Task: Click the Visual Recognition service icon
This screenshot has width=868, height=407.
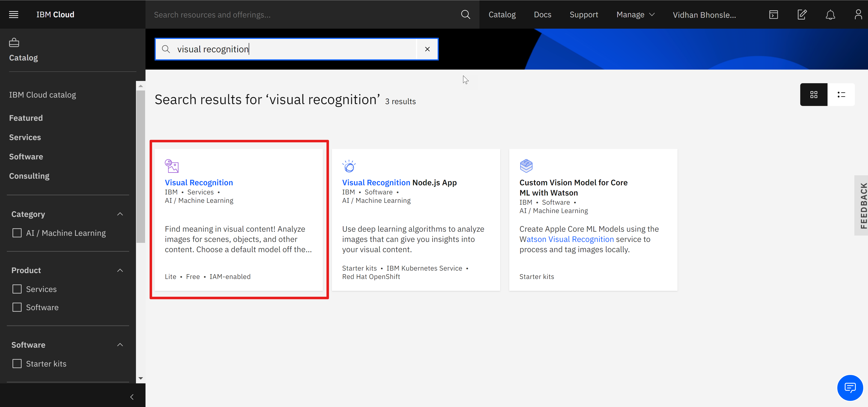Action: (x=171, y=166)
